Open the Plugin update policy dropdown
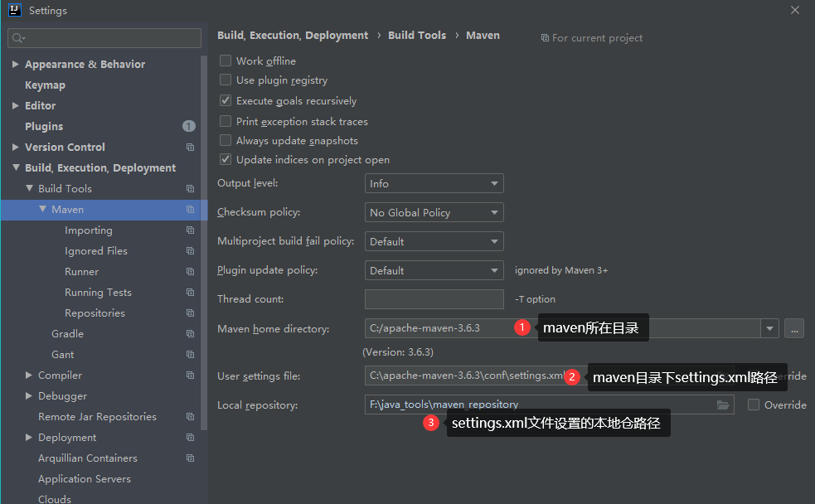815x504 pixels. pos(434,271)
